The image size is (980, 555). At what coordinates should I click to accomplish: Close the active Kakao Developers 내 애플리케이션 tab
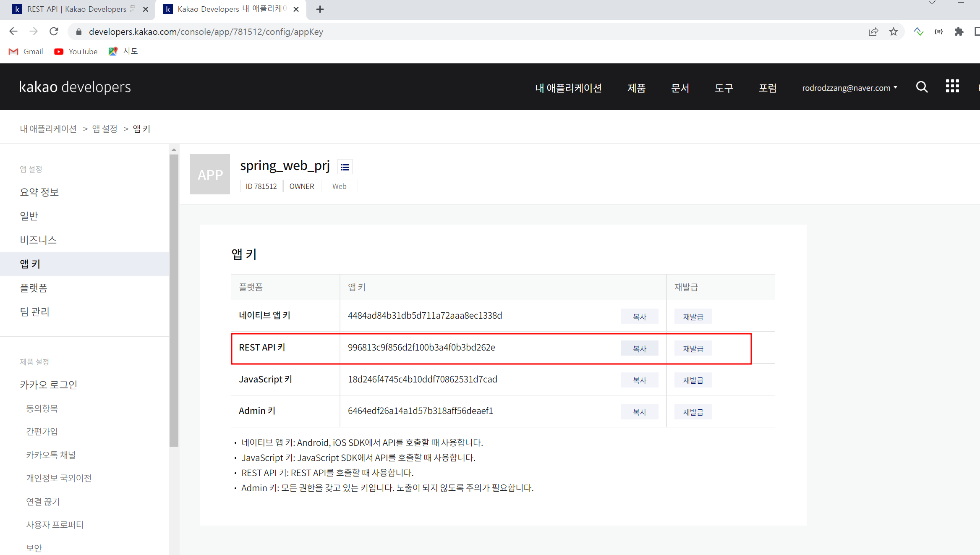point(296,9)
